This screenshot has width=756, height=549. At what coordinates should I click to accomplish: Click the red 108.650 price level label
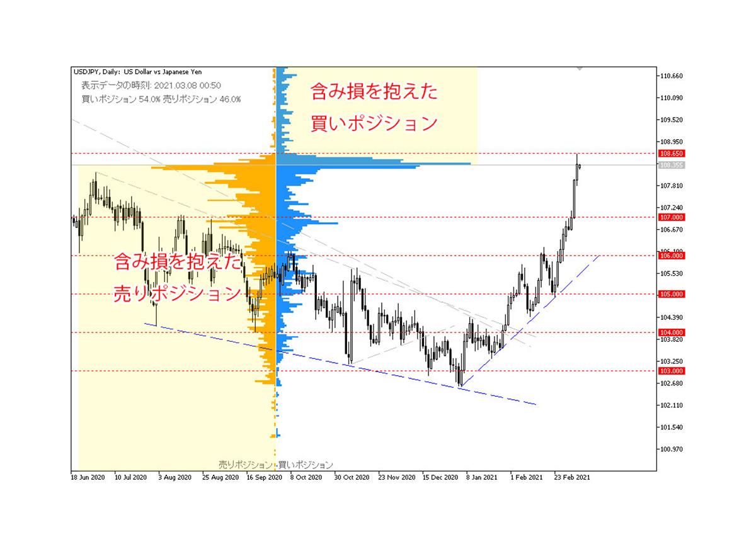[x=672, y=153]
